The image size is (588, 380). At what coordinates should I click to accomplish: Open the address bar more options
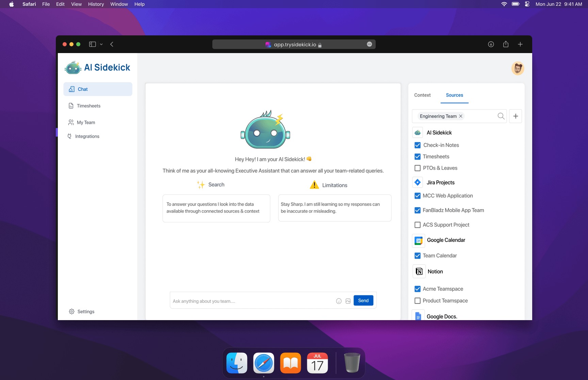pyautogui.click(x=370, y=44)
